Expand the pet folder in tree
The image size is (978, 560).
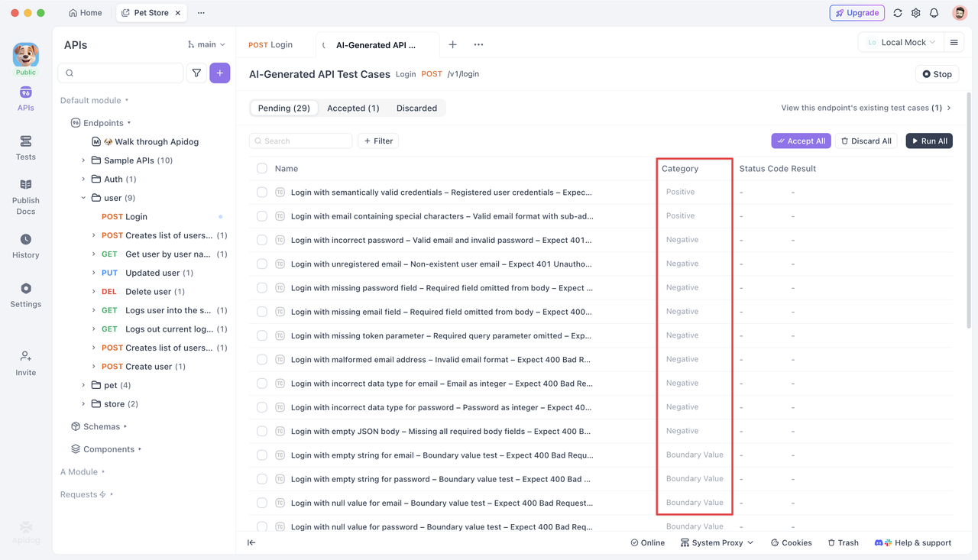click(x=83, y=385)
